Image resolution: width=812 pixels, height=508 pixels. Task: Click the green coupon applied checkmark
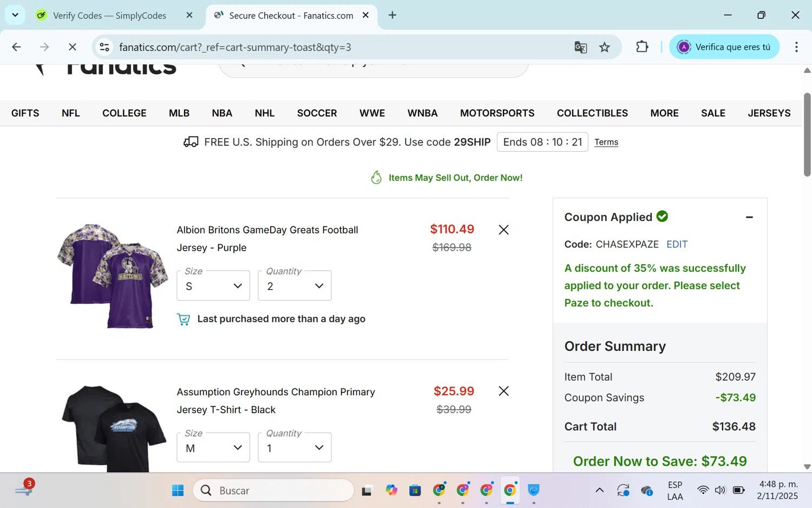tap(662, 216)
